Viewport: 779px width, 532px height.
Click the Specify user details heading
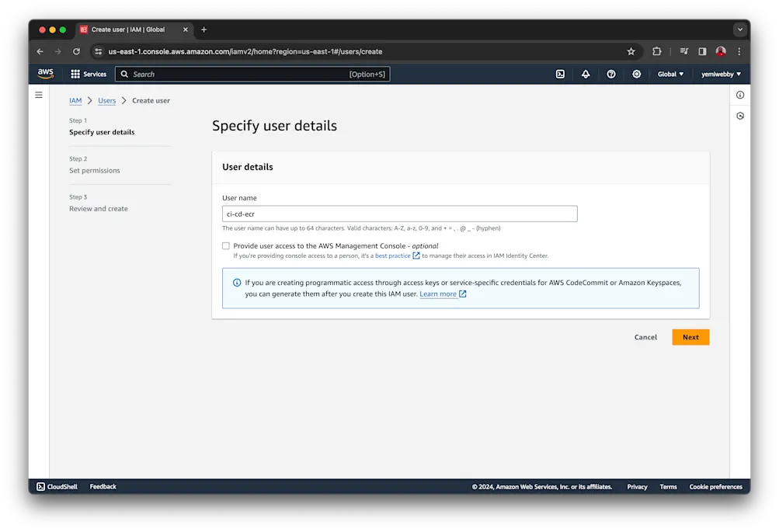(274, 126)
